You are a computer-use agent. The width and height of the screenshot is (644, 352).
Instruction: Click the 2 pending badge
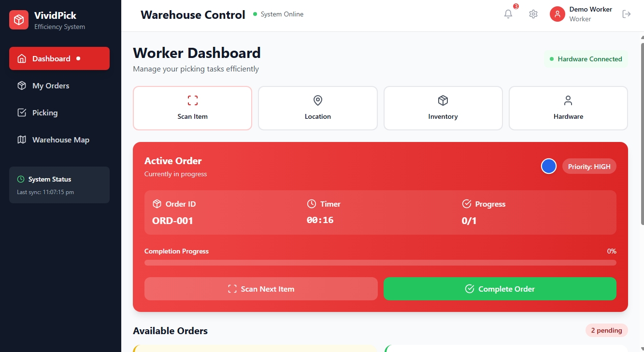(606, 331)
